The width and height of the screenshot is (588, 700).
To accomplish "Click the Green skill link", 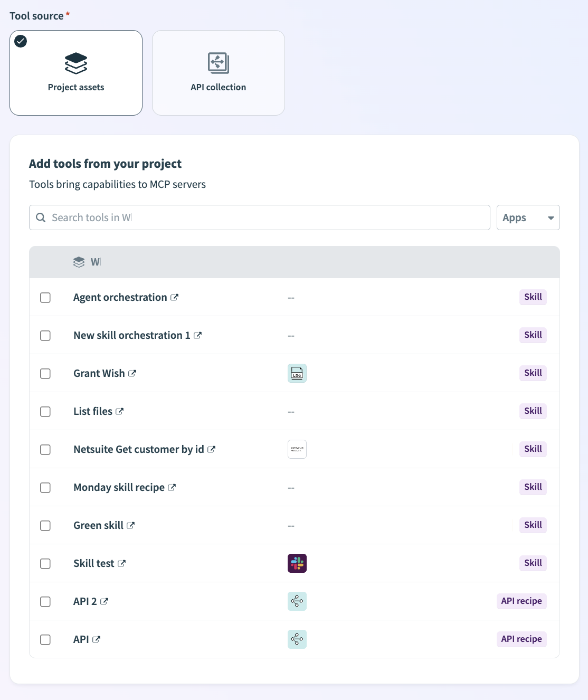I will pyautogui.click(x=99, y=525).
